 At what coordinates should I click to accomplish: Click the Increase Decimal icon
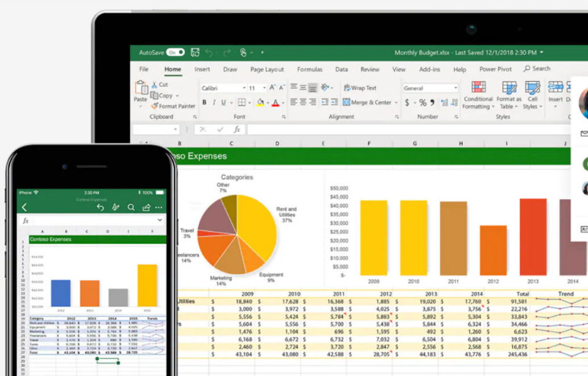pos(445,102)
